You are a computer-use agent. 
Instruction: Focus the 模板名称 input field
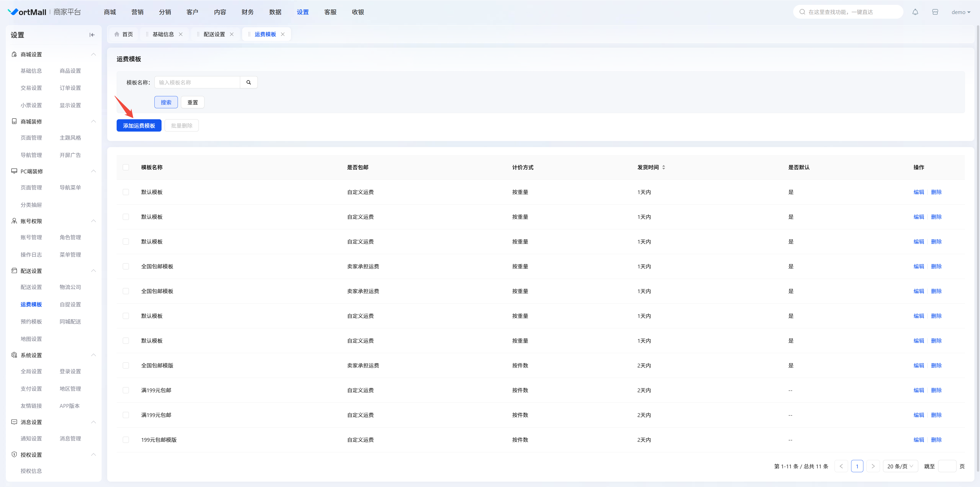point(197,82)
